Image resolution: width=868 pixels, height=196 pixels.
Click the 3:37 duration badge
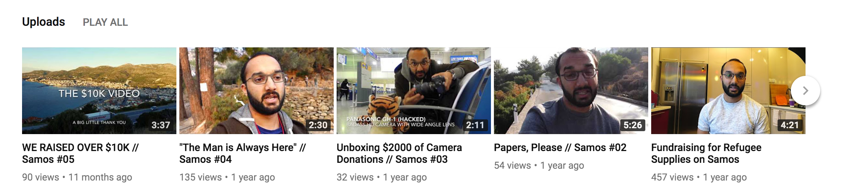tap(161, 125)
